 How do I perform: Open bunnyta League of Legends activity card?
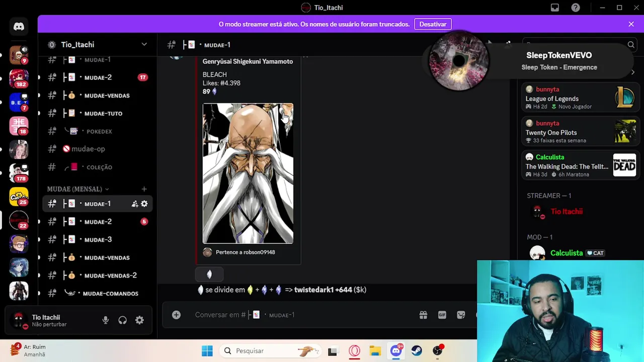coord(580,98)
